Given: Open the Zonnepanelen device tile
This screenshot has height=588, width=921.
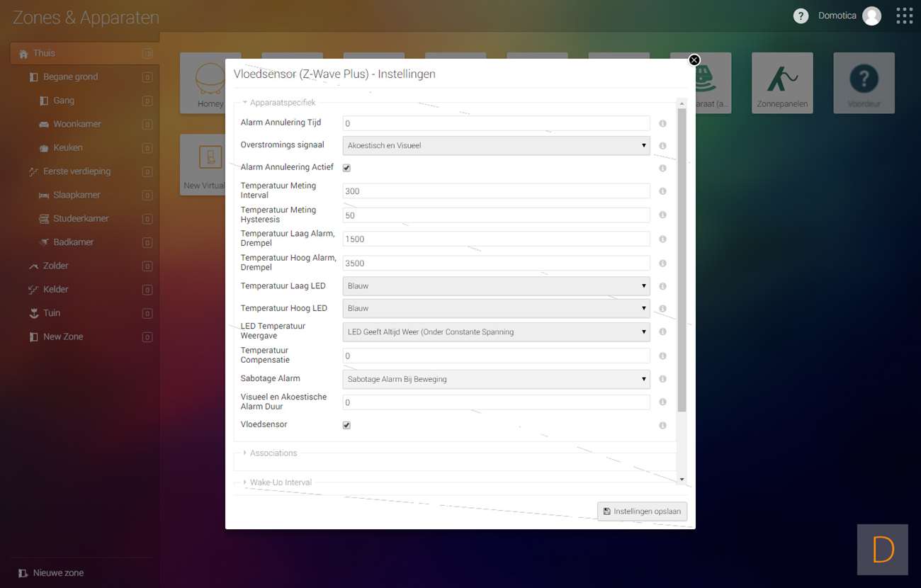Looking at the screenshot, I should [x=782, y=83].
